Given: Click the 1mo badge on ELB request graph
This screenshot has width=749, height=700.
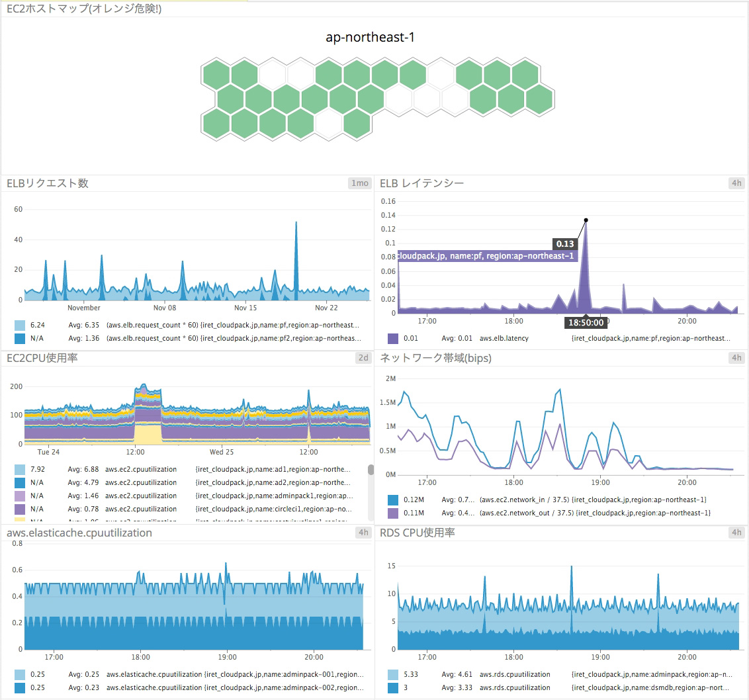Looking at the screenshot, I should [x=360, y=183].
